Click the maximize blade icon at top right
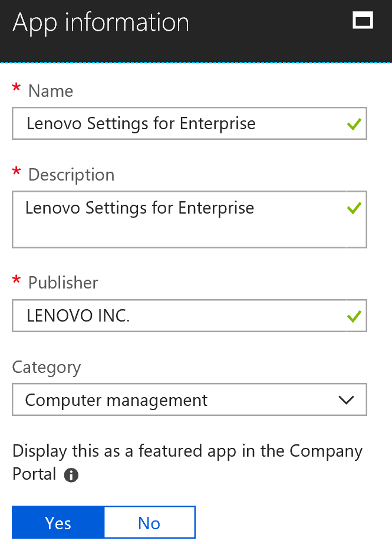 (x=364, y=20)
